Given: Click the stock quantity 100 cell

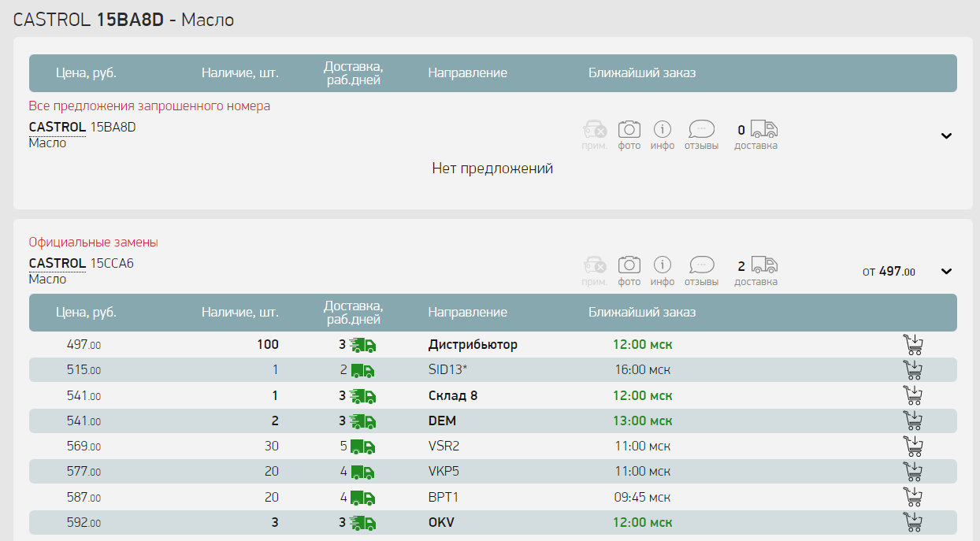Looking at the screenshot, I should tap(268, 345).
